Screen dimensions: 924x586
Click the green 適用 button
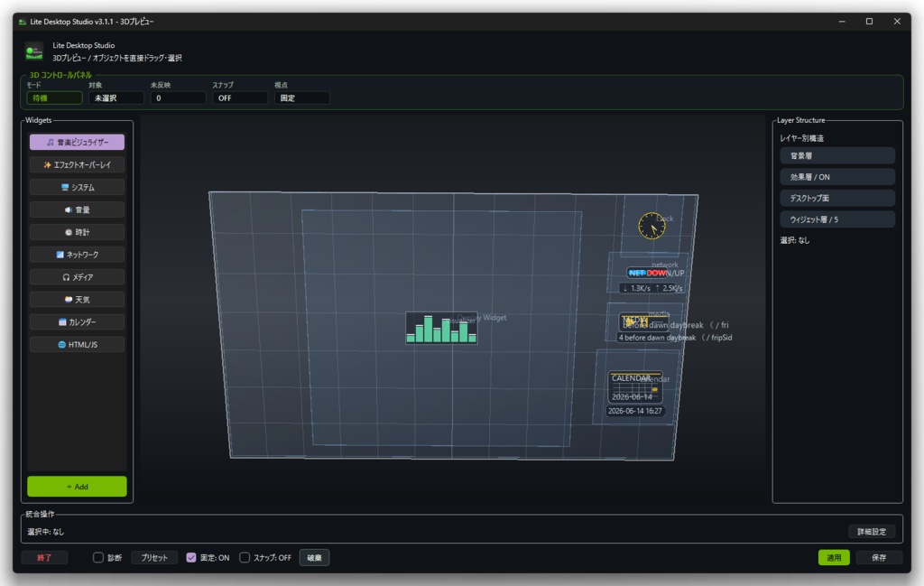click(x=833, y=558)
